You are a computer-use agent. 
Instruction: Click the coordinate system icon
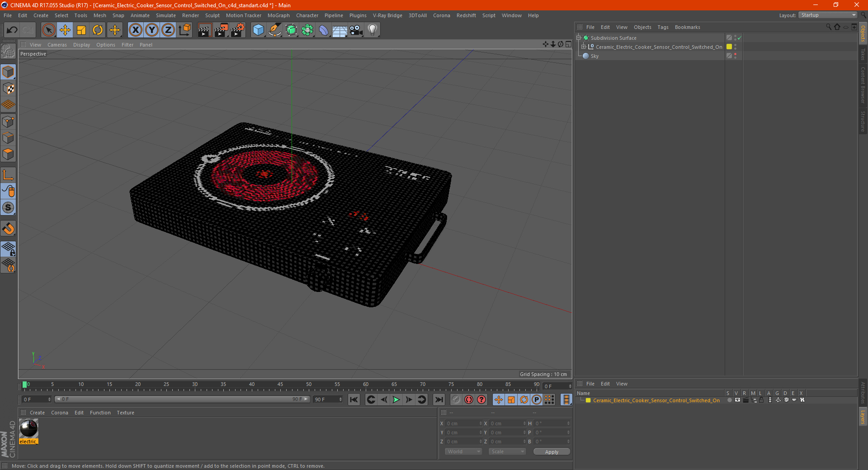[184, 30]
